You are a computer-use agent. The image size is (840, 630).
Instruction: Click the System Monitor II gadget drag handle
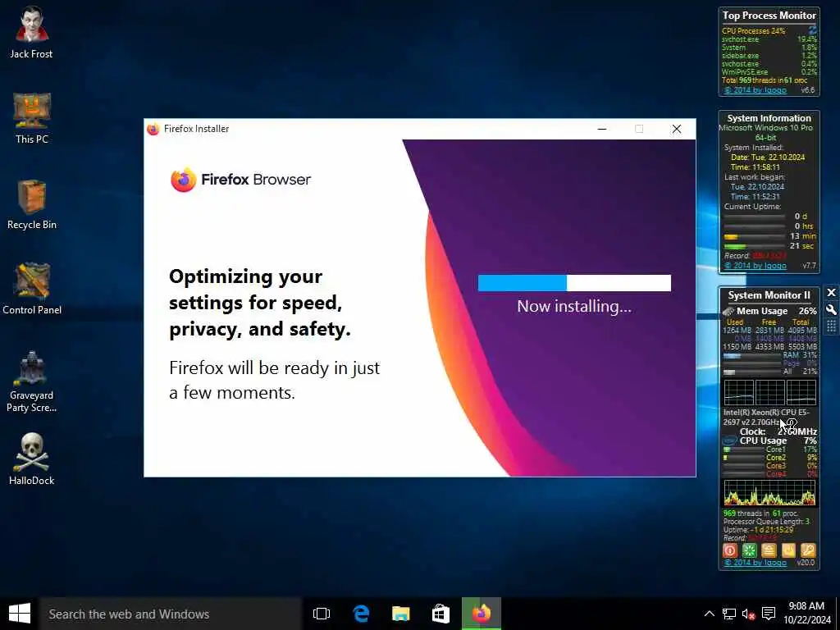(831, 326)
